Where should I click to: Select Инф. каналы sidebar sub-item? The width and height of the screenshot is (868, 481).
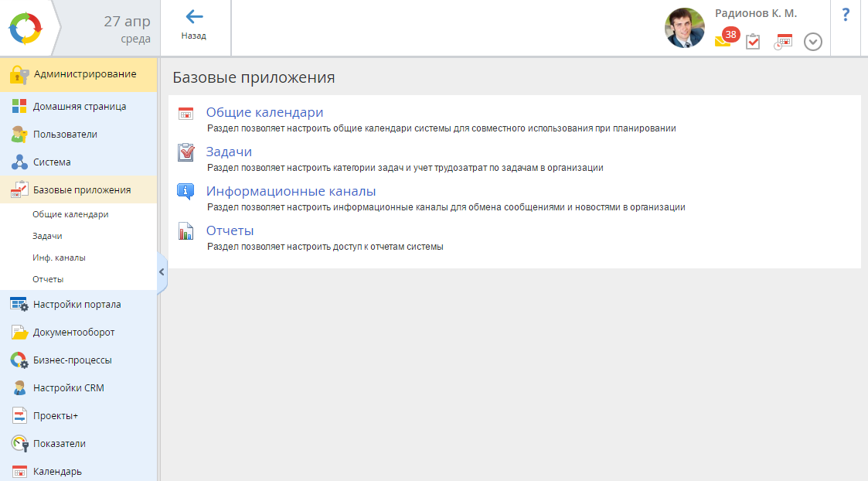[59, 258]
